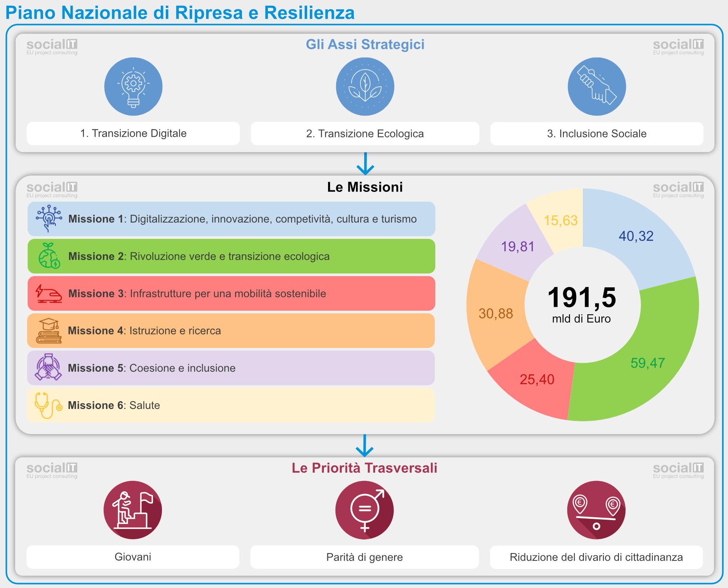The image size is (728, 588).
Task: Click the gender equality symbol icon
Action: [x=365, y=510]
